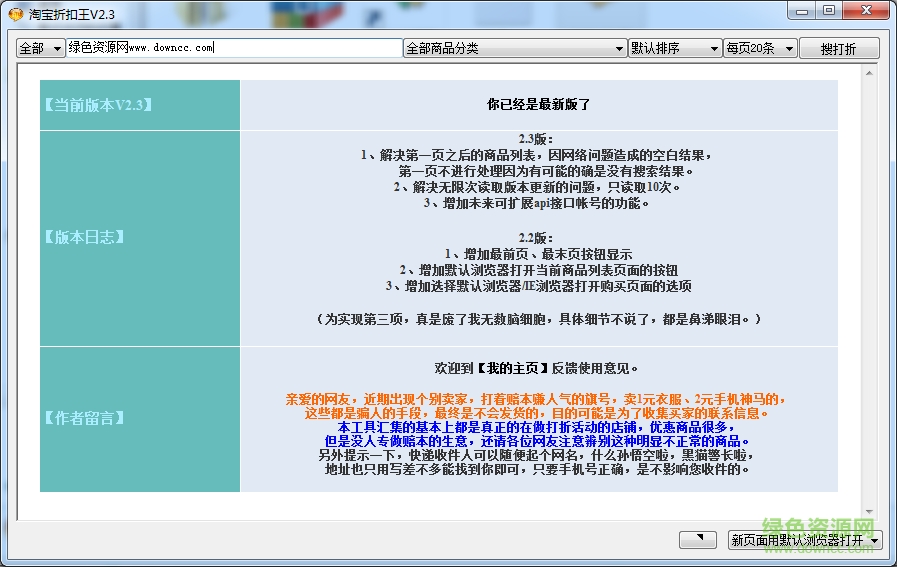Click the scrollbar up arrow

coord(869,73)
